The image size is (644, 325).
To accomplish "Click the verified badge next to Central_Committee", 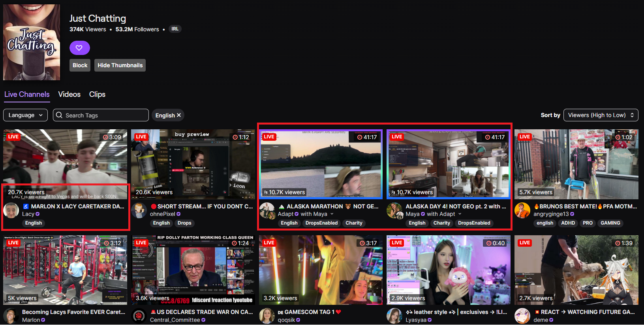I will 203,320.
